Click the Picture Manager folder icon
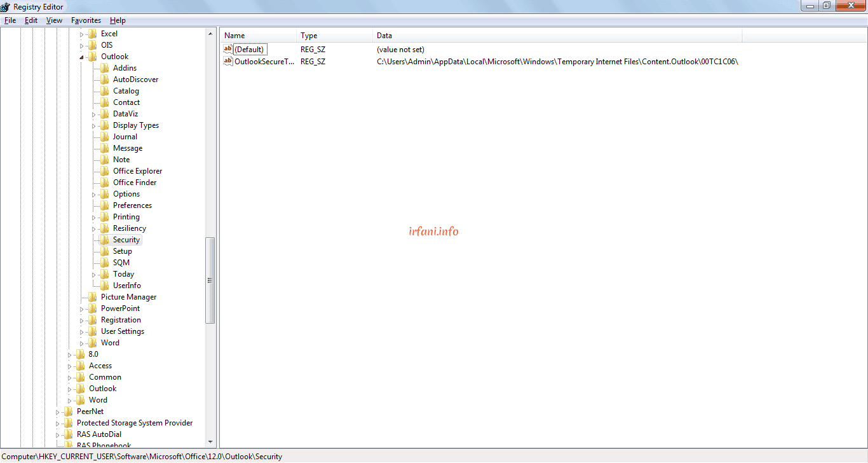 pos(93,297)
